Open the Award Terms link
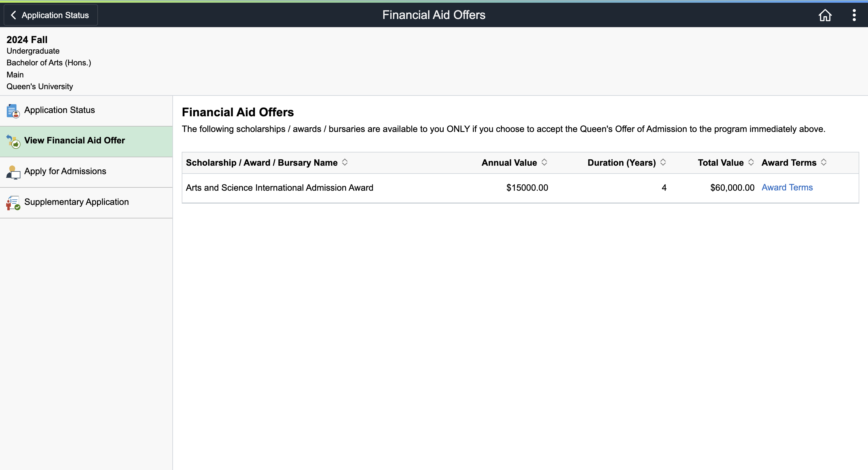This screenshot has height=470, width=868. (x=787, y=187)
